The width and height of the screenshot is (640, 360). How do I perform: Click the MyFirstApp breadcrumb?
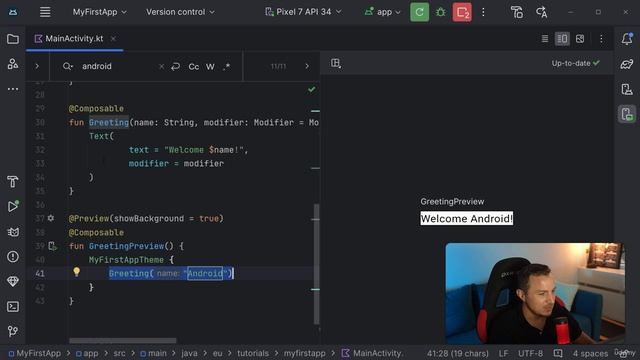(35, 353)
